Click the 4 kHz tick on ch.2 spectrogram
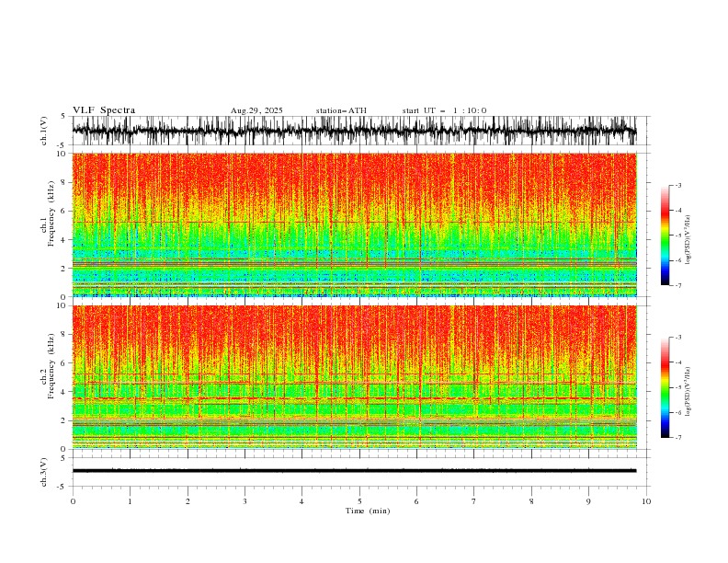 click(x=63, y=392)
